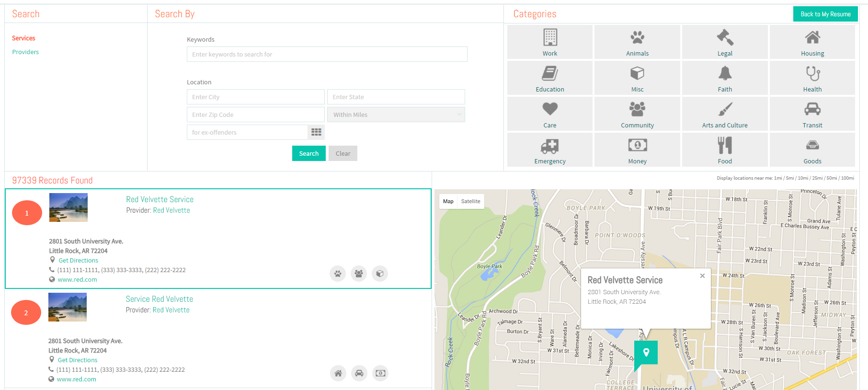Select the Community category
The height and width of the screenshot is (390, 868).
(x=637, y=114)
